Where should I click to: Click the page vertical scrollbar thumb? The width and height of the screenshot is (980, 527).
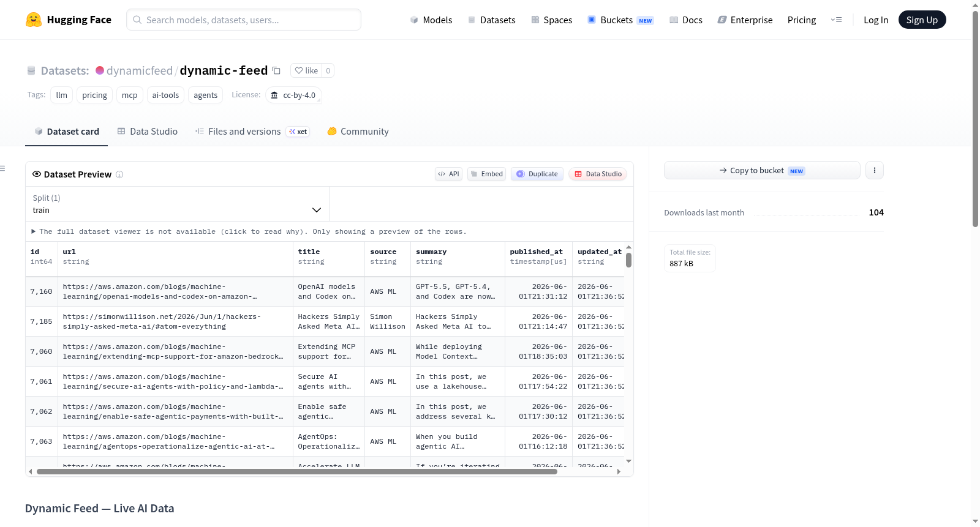point(975,119)
